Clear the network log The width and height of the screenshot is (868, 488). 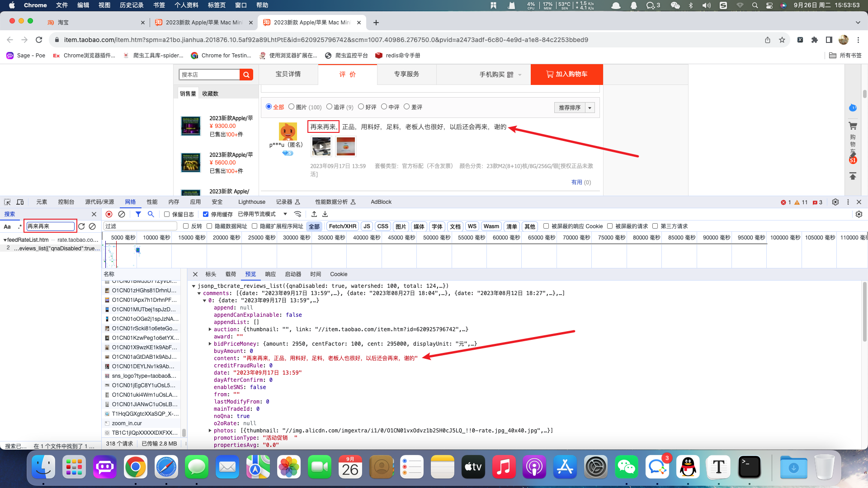point(122,214)
